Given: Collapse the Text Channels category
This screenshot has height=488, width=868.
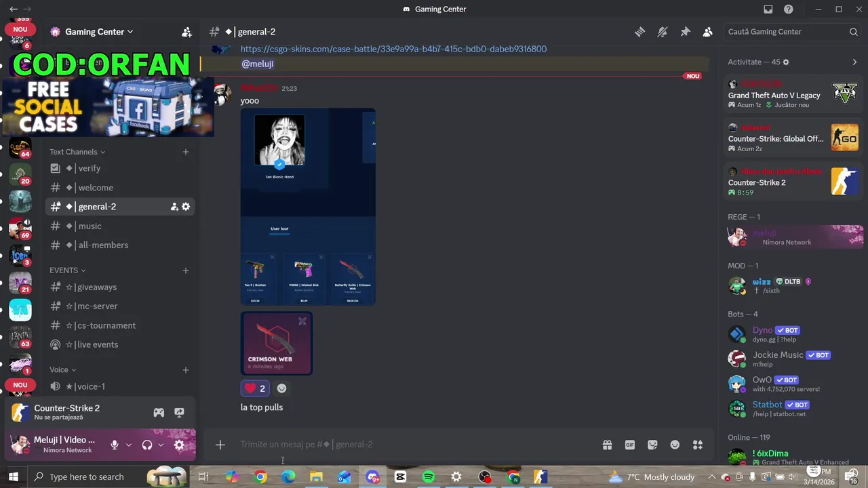Looking at the screenshot, I should (x=77, y=152).
